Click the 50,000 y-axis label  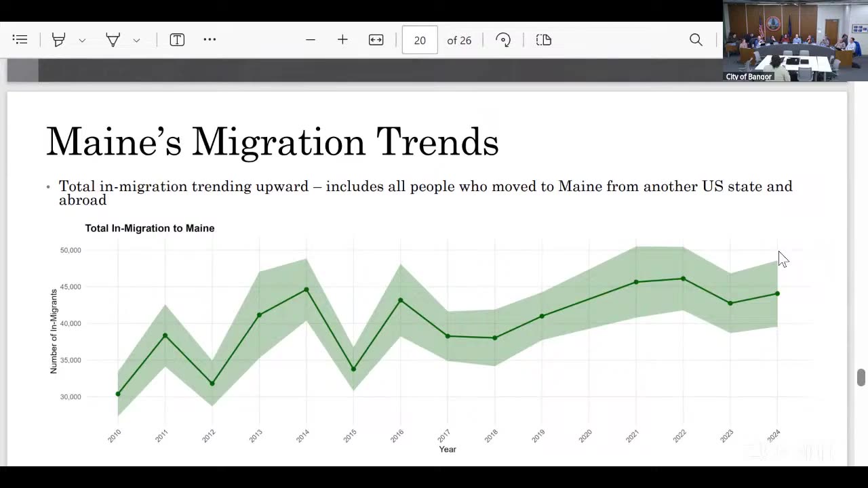[71, 250]
